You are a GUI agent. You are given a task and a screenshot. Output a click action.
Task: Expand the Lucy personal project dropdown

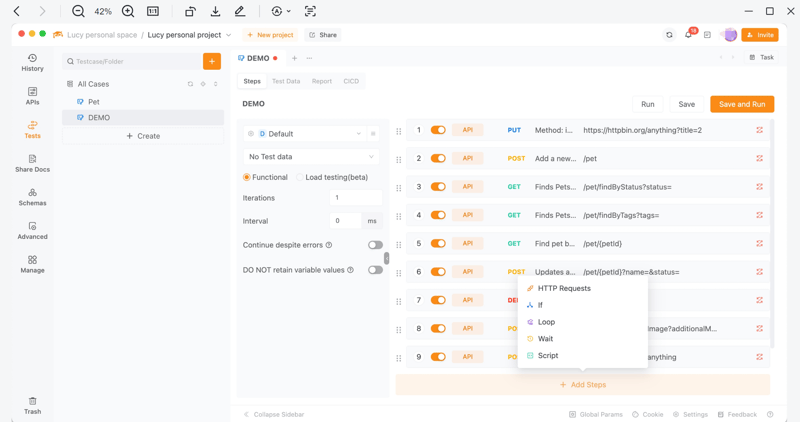229,35
